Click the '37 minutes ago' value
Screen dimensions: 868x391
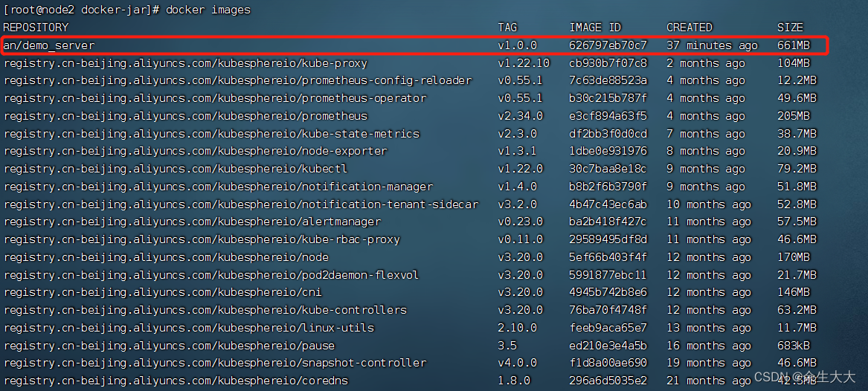(x=712, y=45)
